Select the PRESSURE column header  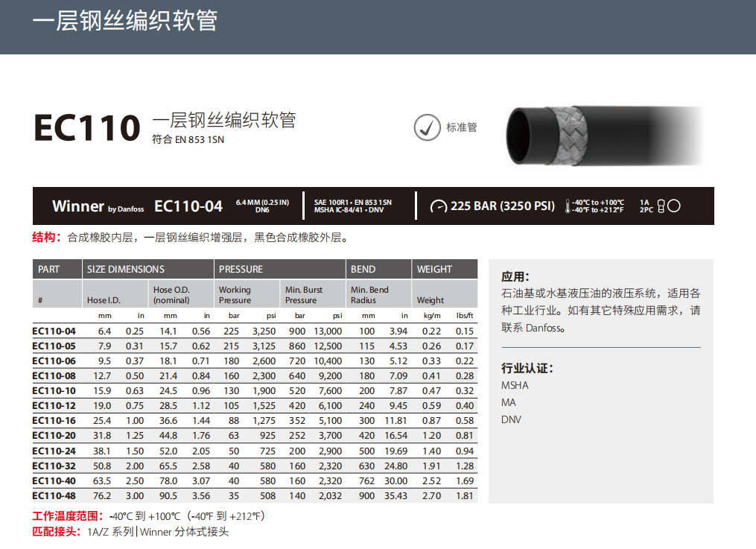coord(241,269)
